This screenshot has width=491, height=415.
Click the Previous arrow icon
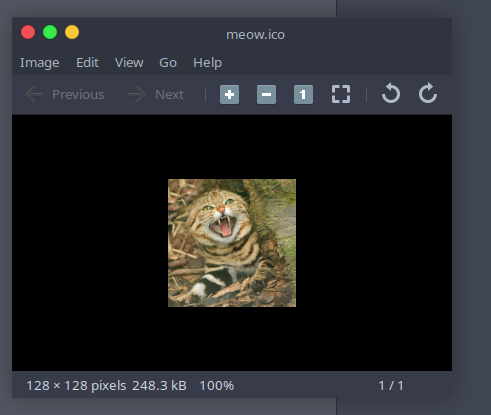pos(34,95)
